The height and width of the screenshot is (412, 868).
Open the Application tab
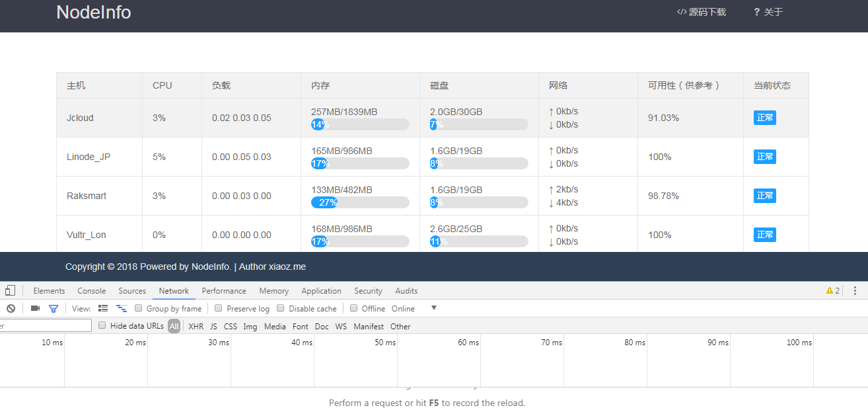pos(321,290)
